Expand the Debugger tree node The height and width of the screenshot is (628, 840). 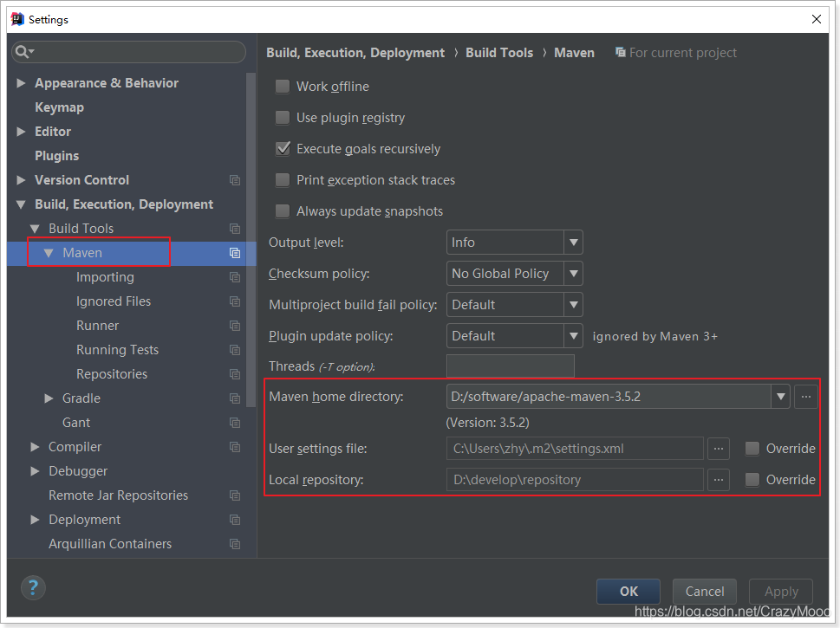point(35,471)
